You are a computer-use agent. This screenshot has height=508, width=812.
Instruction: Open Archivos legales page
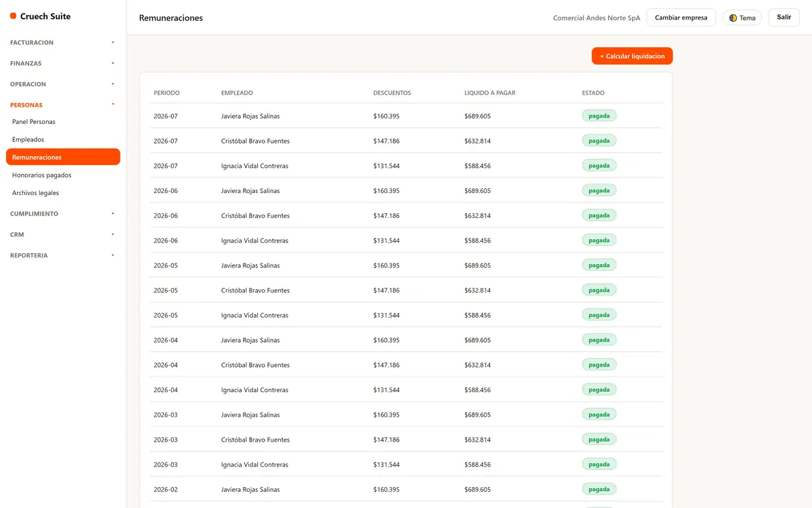click(x=63, y=193)
